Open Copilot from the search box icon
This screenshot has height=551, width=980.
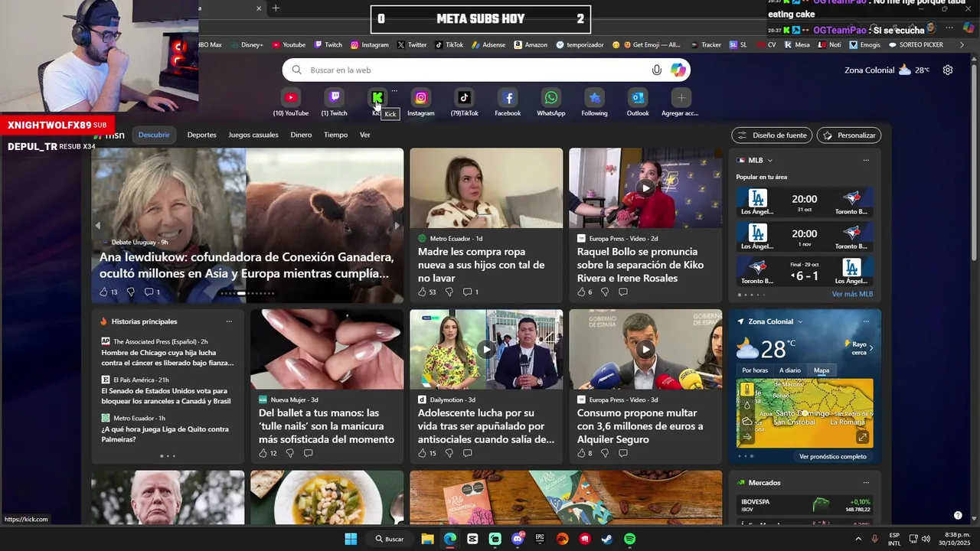pos(678,70)
